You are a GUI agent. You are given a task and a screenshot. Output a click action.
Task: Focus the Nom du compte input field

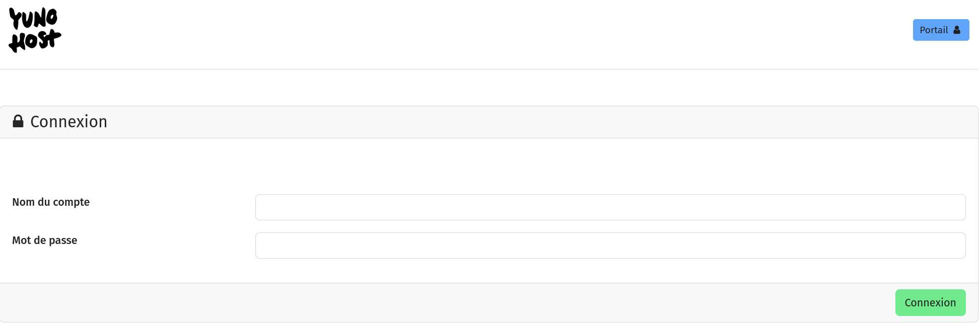[x=610, y=207]
